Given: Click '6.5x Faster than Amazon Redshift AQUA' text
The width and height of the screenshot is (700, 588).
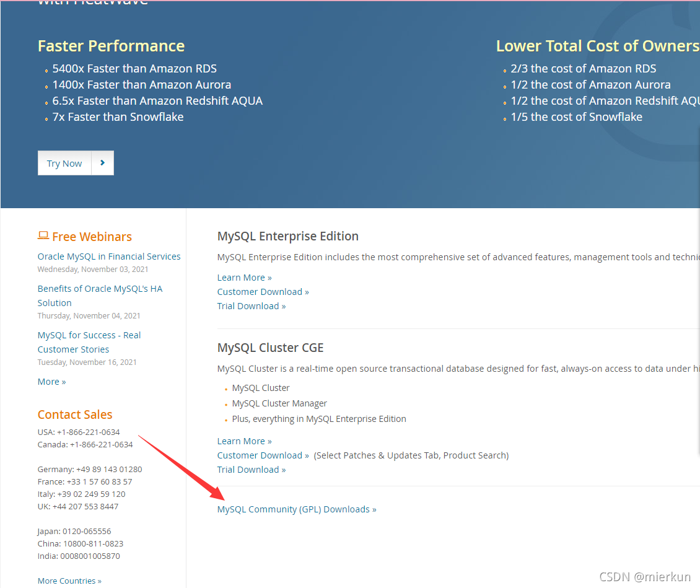Looking at the screenshot, I should 157,101.
